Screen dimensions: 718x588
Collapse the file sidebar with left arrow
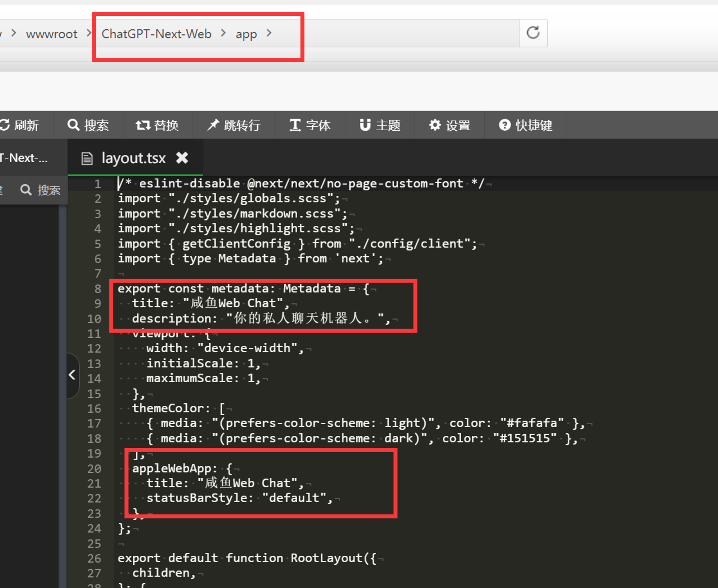tap(72, 375)
